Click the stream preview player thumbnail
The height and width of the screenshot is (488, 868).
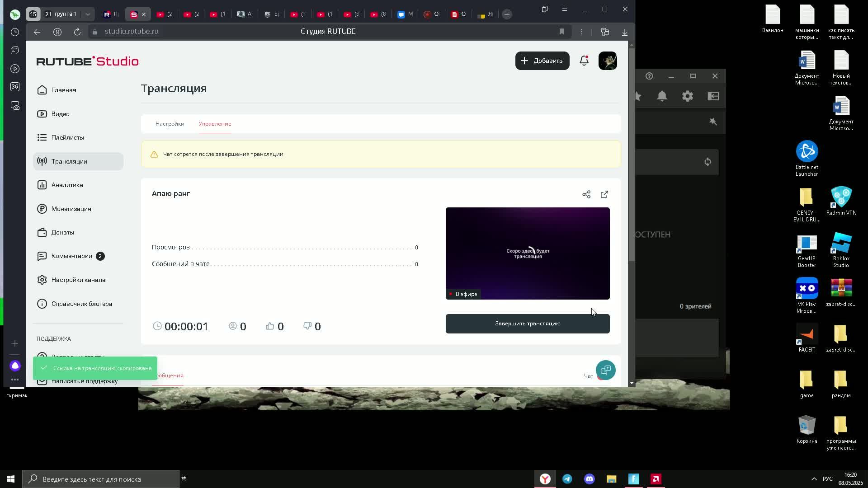[527, 253]
